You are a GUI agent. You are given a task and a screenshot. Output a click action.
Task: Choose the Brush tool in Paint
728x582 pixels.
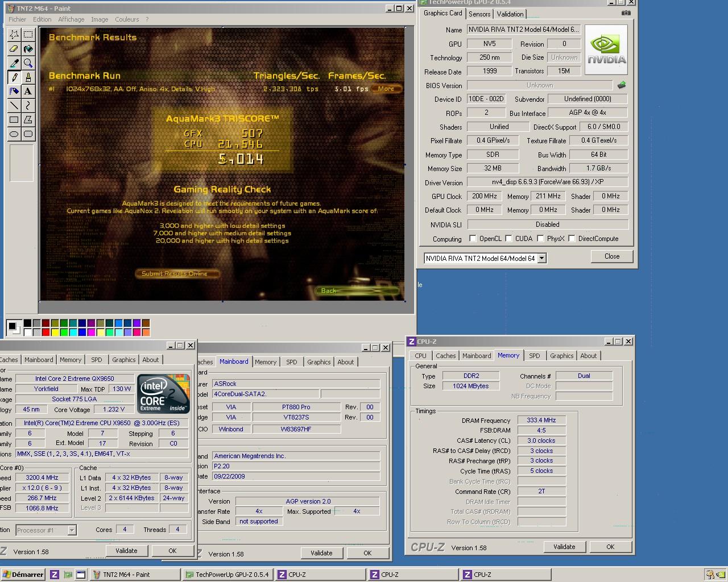coord(28,77)
